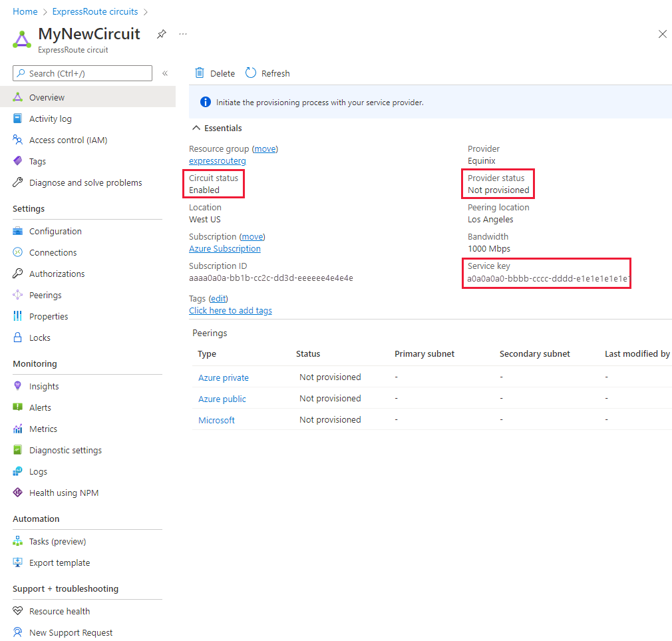Click the Insights lightbulb icon

(17, 386)
